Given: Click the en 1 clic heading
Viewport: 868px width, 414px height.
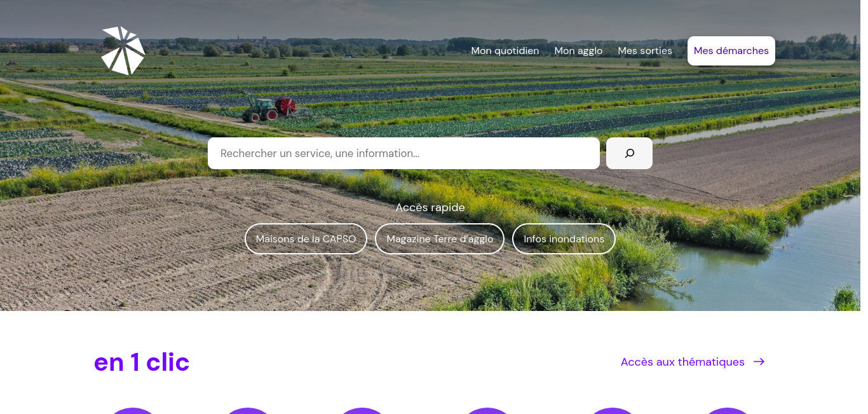Looking at the screenshot, I should pyautogui.click(x=142, y=362).
